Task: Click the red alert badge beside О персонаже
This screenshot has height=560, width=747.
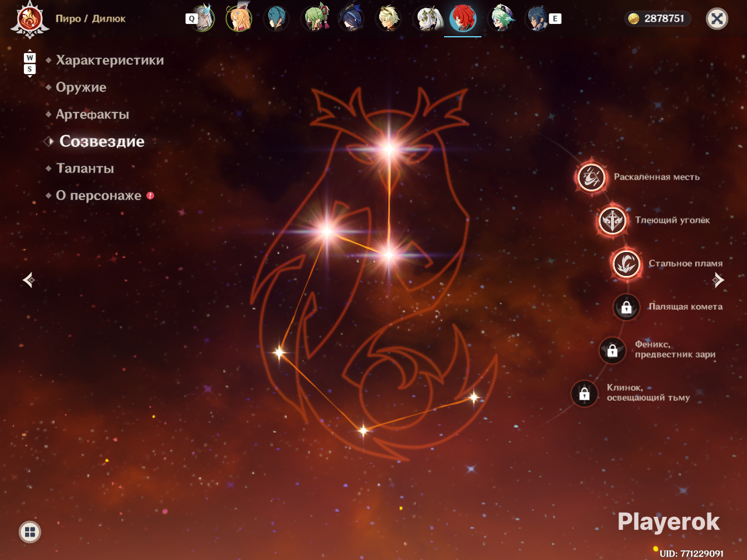Action: pyautogui.click(x=150, y=196)
